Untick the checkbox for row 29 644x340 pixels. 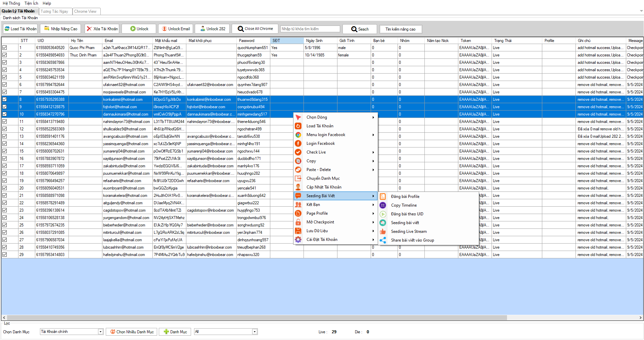(x=5, y=255)
